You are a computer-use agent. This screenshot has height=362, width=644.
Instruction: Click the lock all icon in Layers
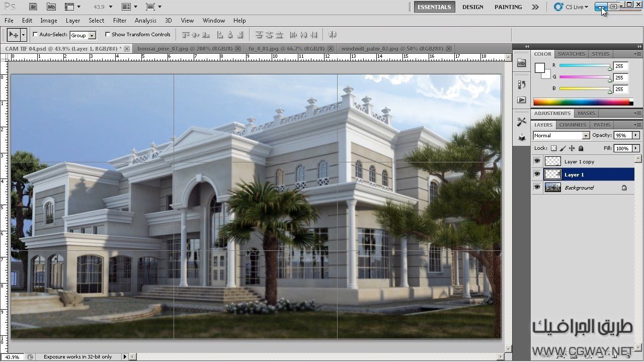(581, 148)
